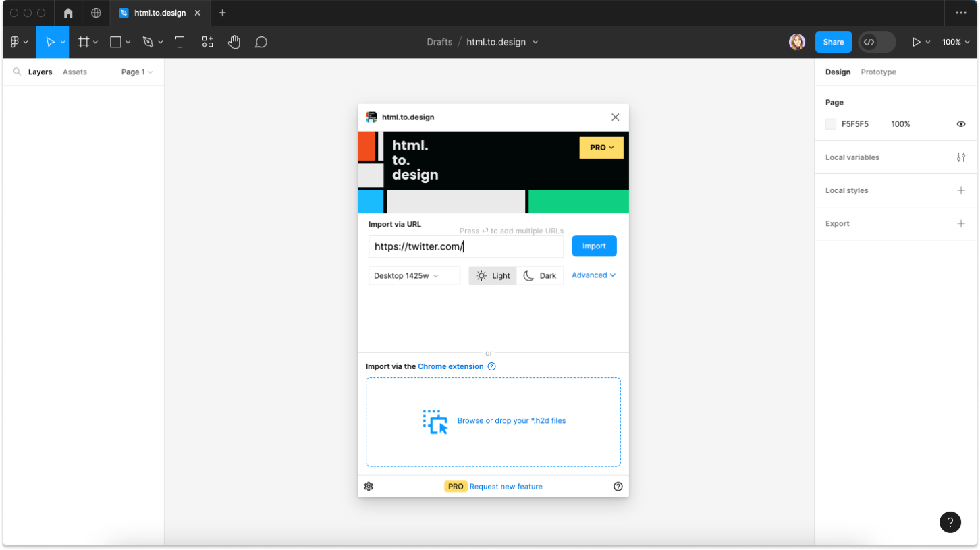Edit the 100% page opacity value

click(x=900, y=124)
